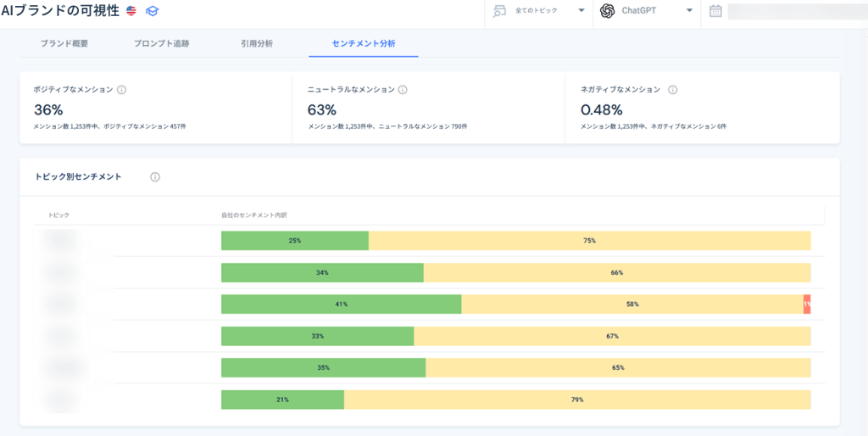Click the info icon next to ニュートラルなメンション
Screen dimensions: 868x436
(x=403, y=89)
